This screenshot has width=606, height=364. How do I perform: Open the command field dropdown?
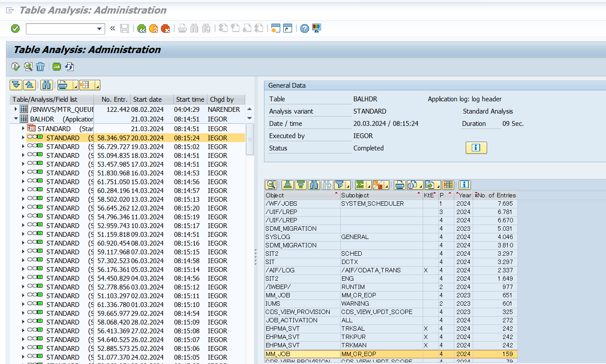[100, 29]
